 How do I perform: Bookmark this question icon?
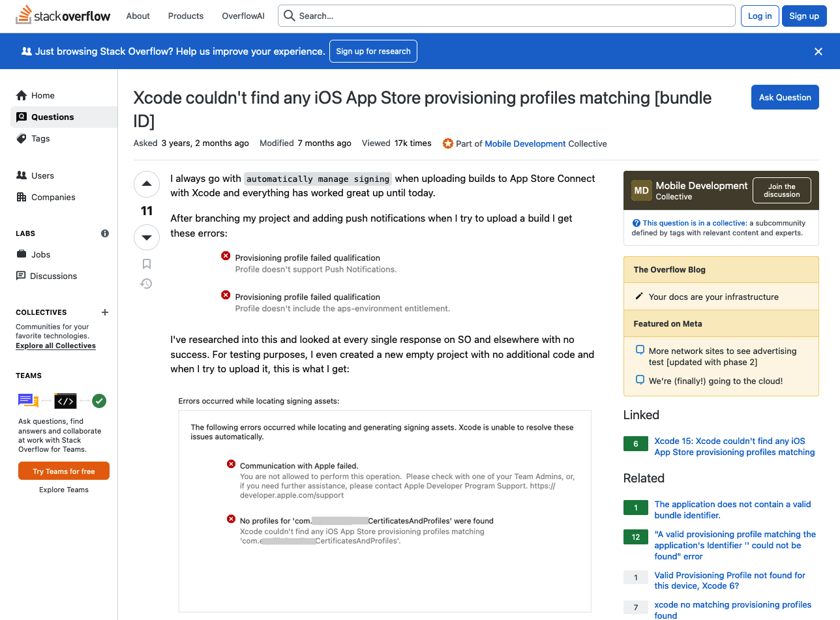(x=147, y=264)
